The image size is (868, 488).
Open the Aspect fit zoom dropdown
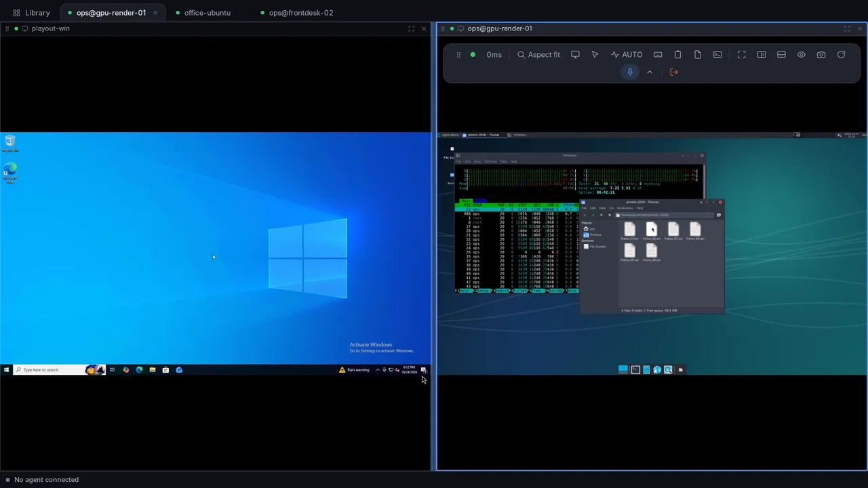(x=538, y=55)
